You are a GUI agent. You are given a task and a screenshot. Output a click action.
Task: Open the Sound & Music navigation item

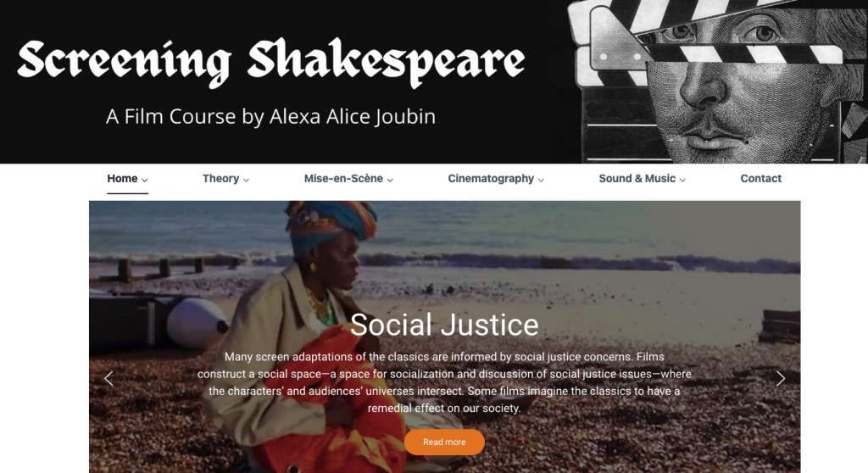coord(637,178)
